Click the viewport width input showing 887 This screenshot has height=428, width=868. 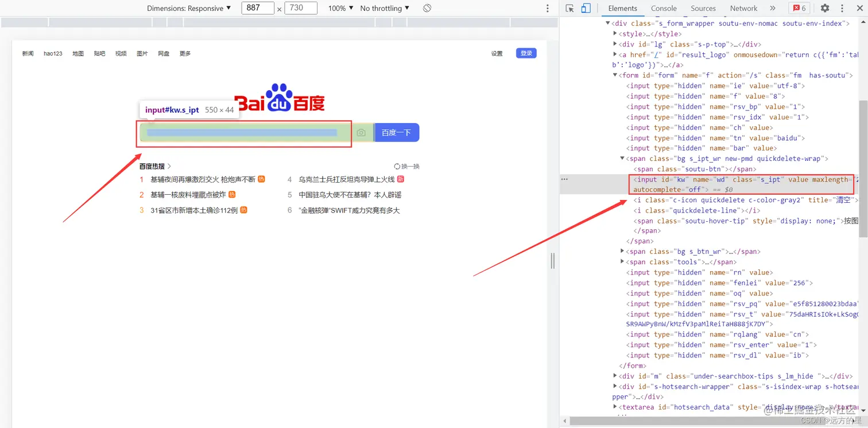258,8
